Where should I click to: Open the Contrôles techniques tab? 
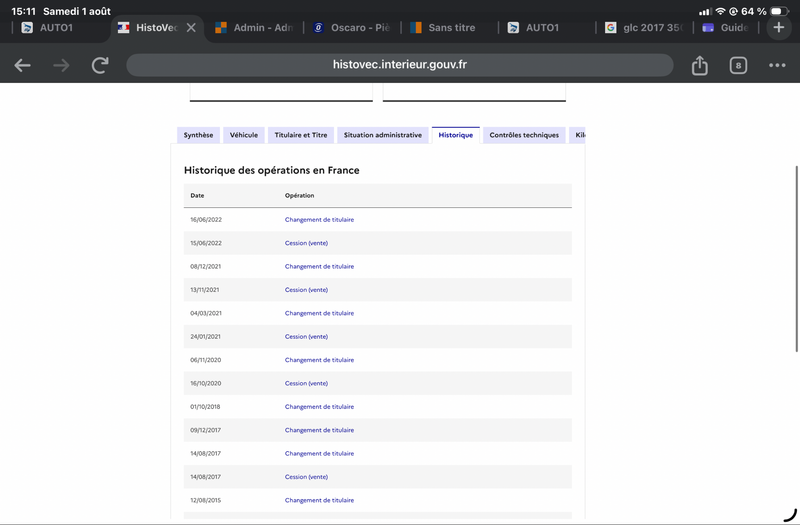click(524, 135)
